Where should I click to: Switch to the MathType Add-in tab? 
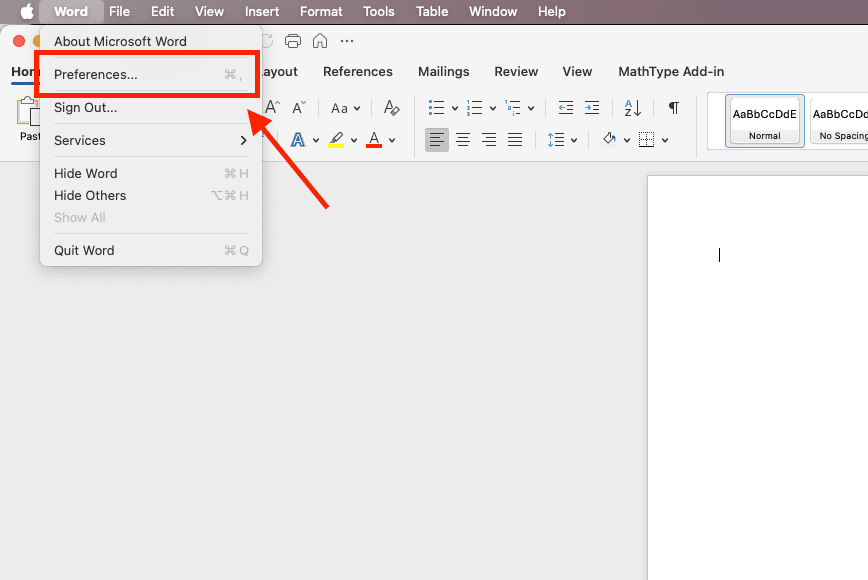(671, 71)
